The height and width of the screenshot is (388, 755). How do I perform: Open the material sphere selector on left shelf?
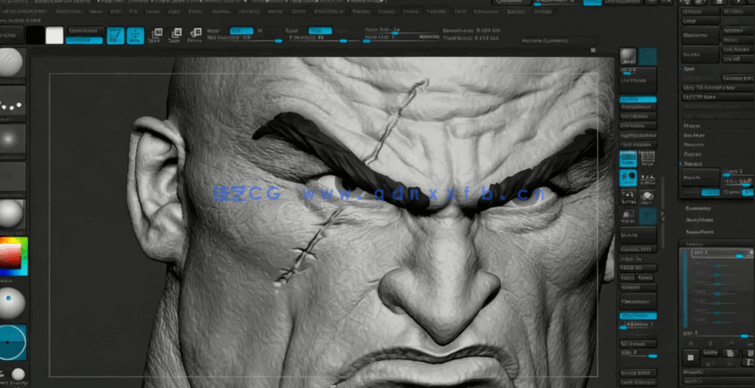point(12,213)
